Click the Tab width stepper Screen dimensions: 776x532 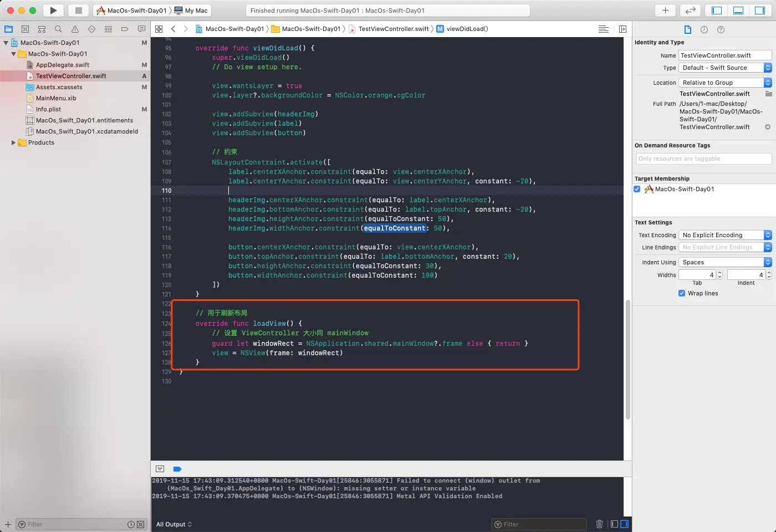click(x=720, y=275)
